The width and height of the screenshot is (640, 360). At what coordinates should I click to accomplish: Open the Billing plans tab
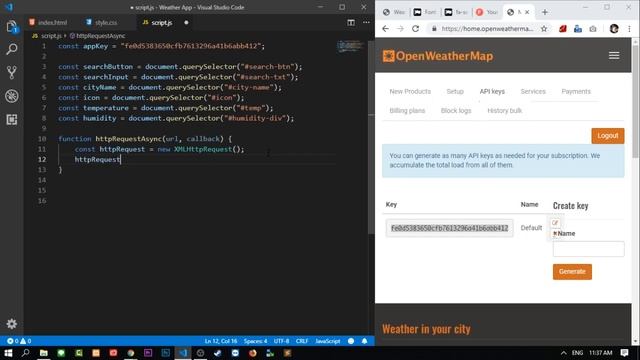pyautogui.click(x=407, y=111)
